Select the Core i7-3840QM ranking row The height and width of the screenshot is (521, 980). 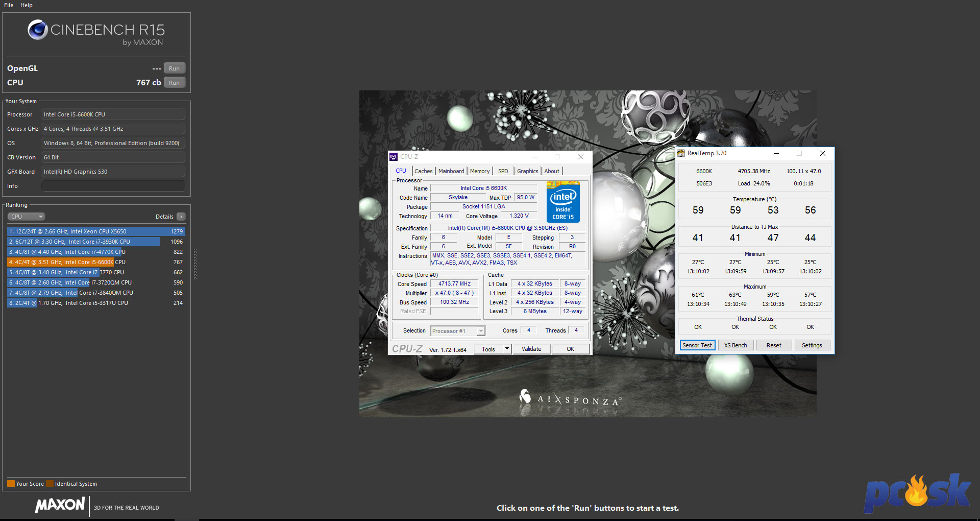coord(96,293)
